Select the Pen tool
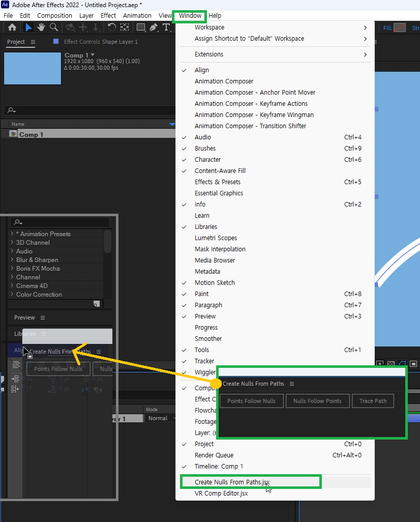 pos(154,27)
